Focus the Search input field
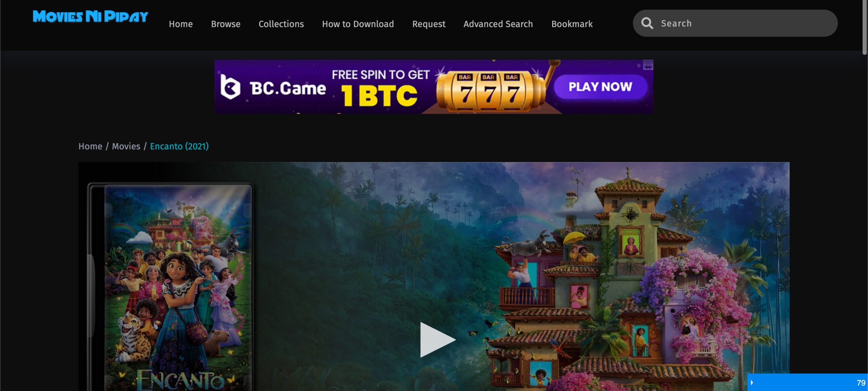 [735, 23]
